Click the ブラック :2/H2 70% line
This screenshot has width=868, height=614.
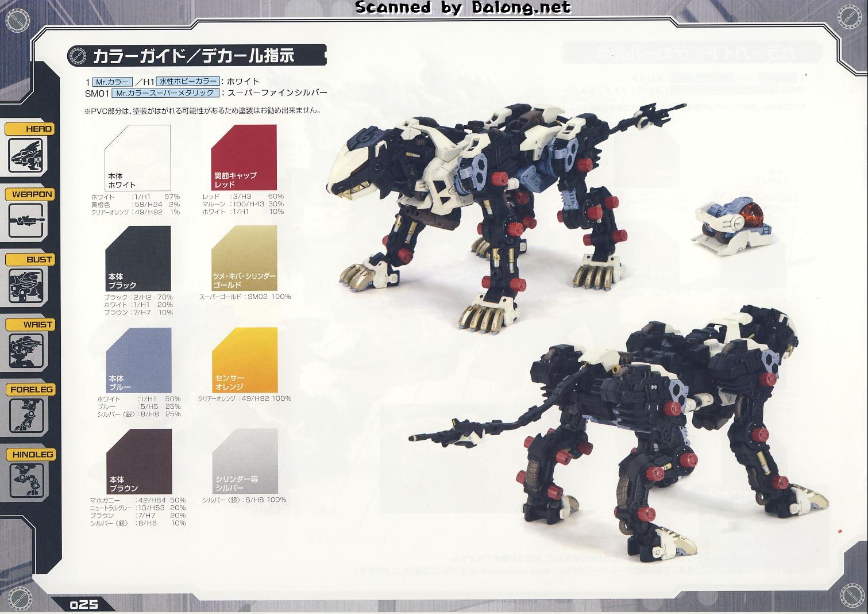[x=138, y=297]
